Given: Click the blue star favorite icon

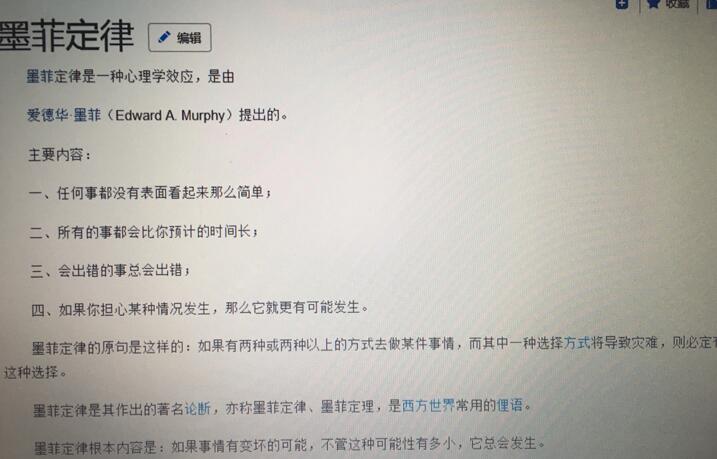Looking at the screenshot, I should pyautogui.click(x=654, y=4).
